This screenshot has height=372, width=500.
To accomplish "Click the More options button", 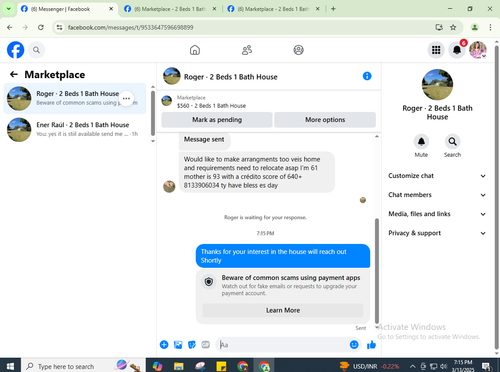I will click(325, 120).
